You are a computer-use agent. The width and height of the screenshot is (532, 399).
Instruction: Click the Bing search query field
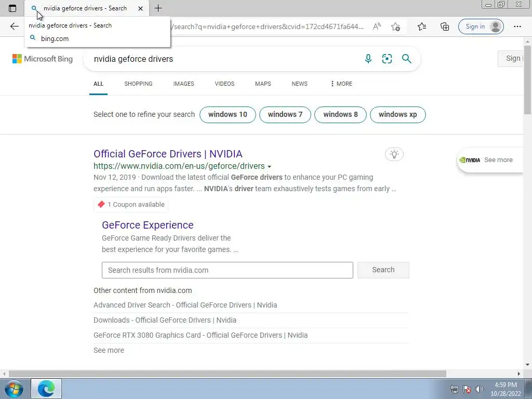[x=224, y=59]
